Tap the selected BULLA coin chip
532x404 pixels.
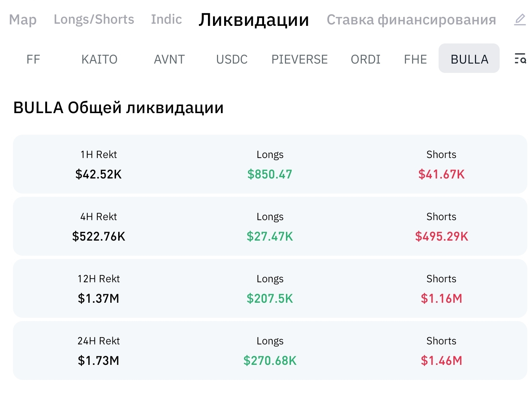tap(469, 59)
